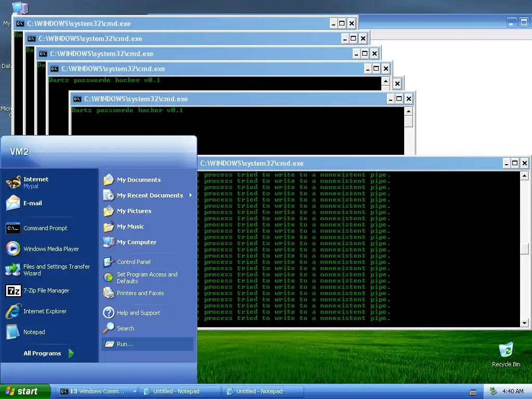This screenshot has height=399, width=532.
Task: Open Control Panel
Action: coord(147,262)
